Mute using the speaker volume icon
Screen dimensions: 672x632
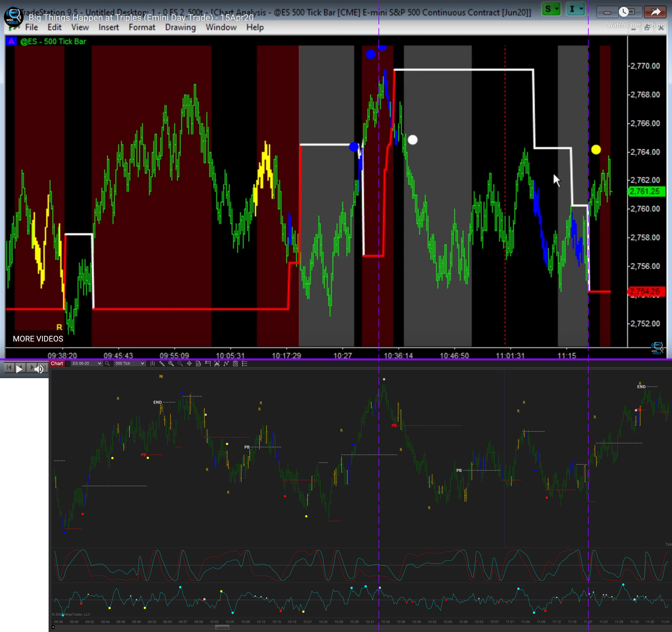click(39, 369)
